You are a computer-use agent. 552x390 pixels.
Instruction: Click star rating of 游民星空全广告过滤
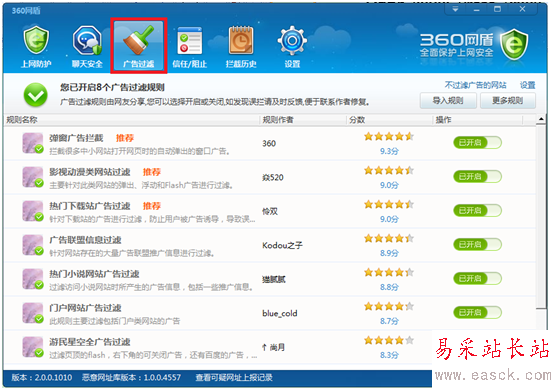pos(389,340)
